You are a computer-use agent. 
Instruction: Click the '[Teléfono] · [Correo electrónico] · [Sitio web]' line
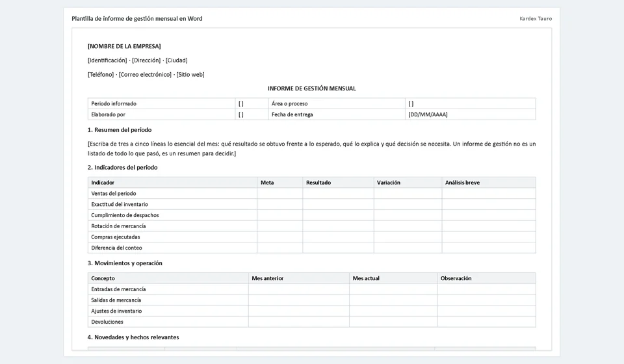146,74
